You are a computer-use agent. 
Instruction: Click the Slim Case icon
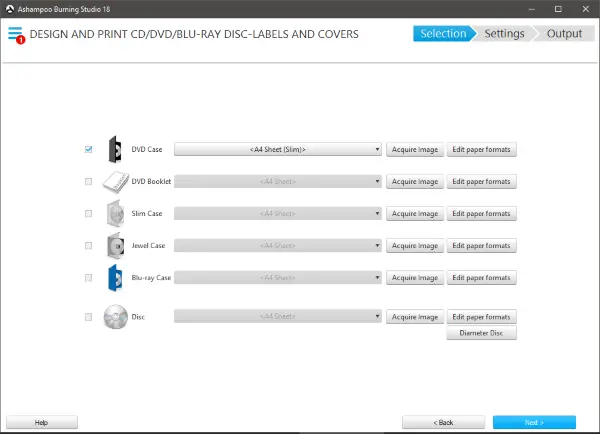point(115,214)
